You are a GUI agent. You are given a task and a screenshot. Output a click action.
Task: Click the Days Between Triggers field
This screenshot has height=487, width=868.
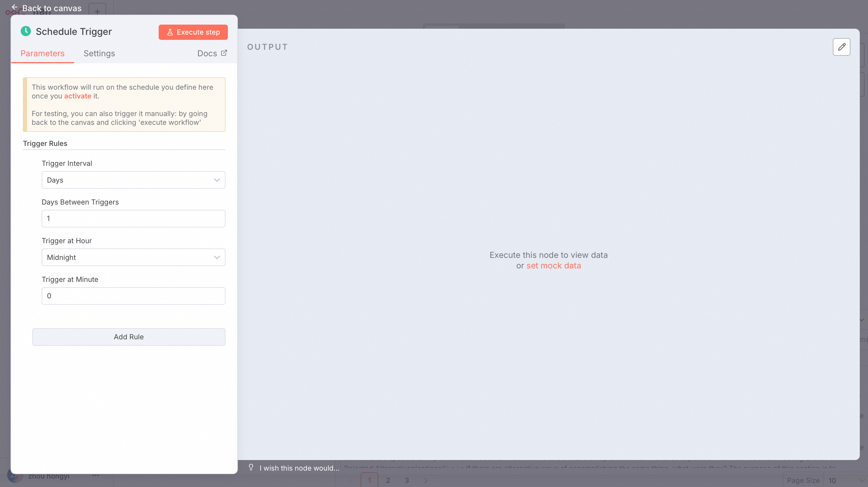tap(133, 219)
